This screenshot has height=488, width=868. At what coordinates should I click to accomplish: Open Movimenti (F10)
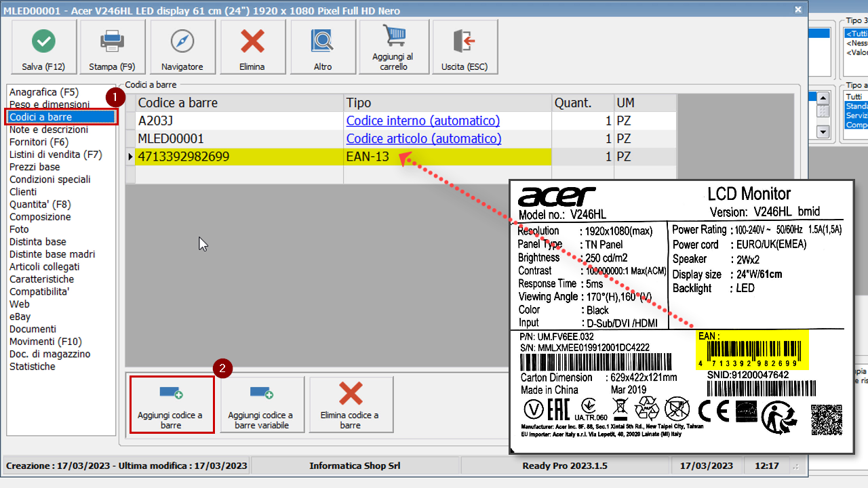(45, 342)
